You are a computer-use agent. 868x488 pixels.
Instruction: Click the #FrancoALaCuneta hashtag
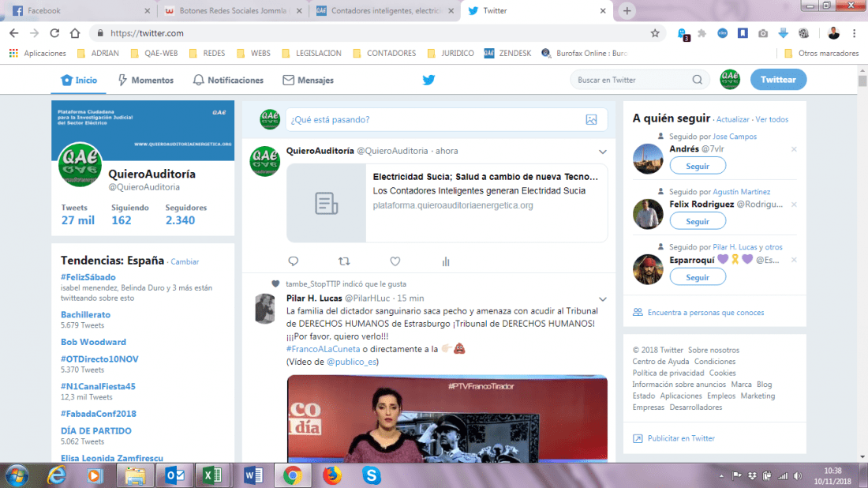[323, 349]
